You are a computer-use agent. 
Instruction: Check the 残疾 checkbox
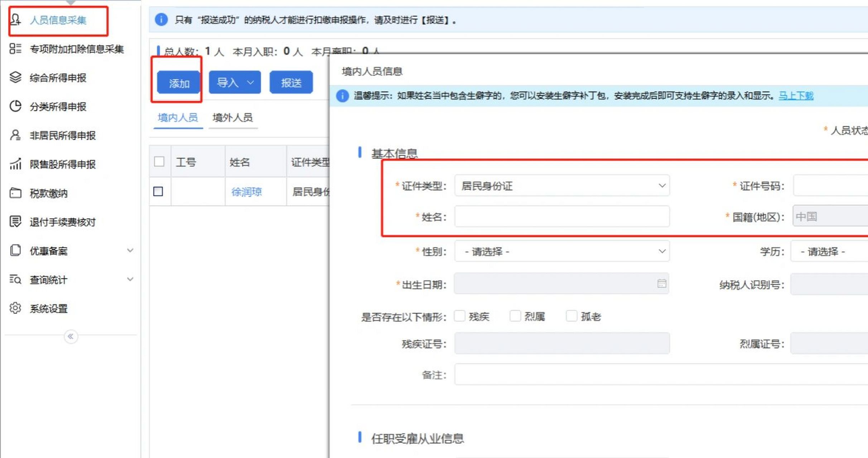(459, 316)
